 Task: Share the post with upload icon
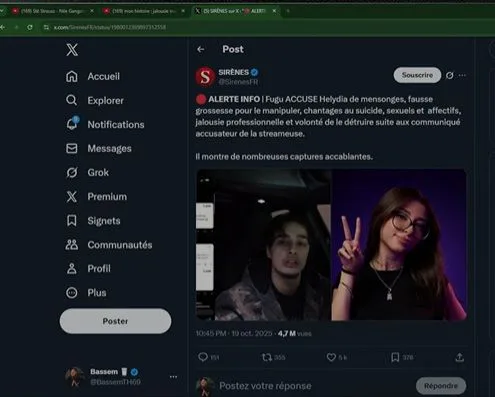[460, 357]
